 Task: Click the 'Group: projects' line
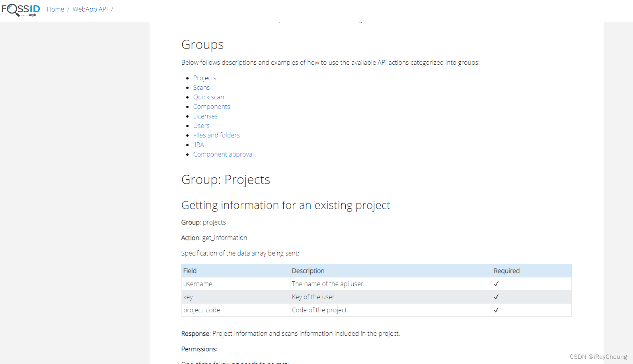[x=203, y=222]
